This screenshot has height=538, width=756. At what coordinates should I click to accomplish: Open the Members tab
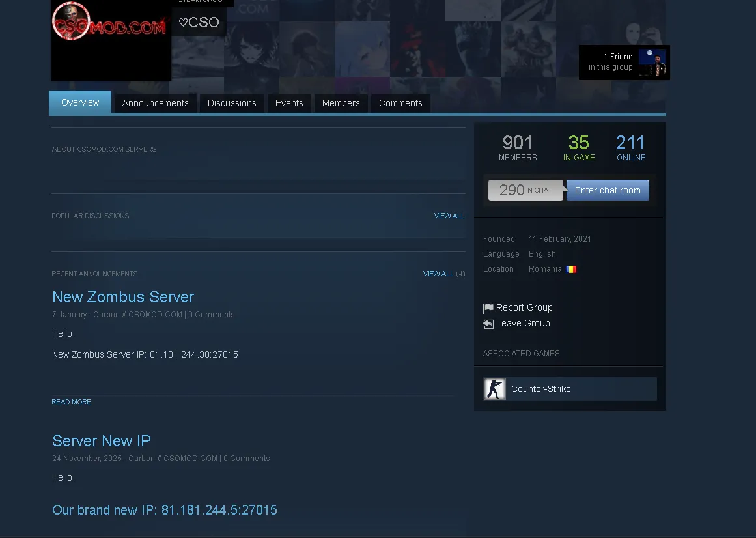coord(341,103)
